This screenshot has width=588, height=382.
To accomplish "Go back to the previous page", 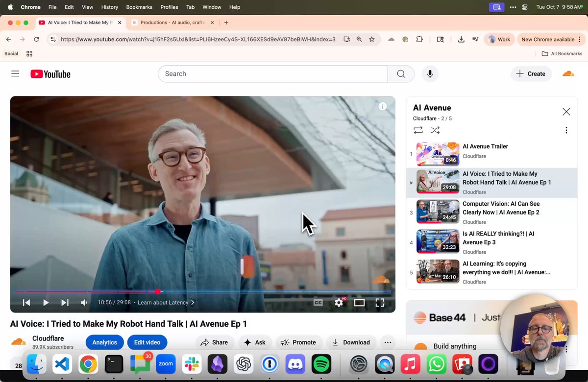I will click(8, 39).
